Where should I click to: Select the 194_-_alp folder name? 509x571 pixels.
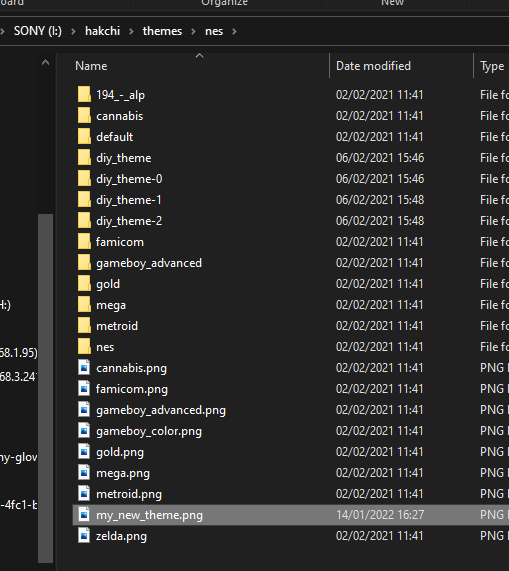[x=121, y=95]
